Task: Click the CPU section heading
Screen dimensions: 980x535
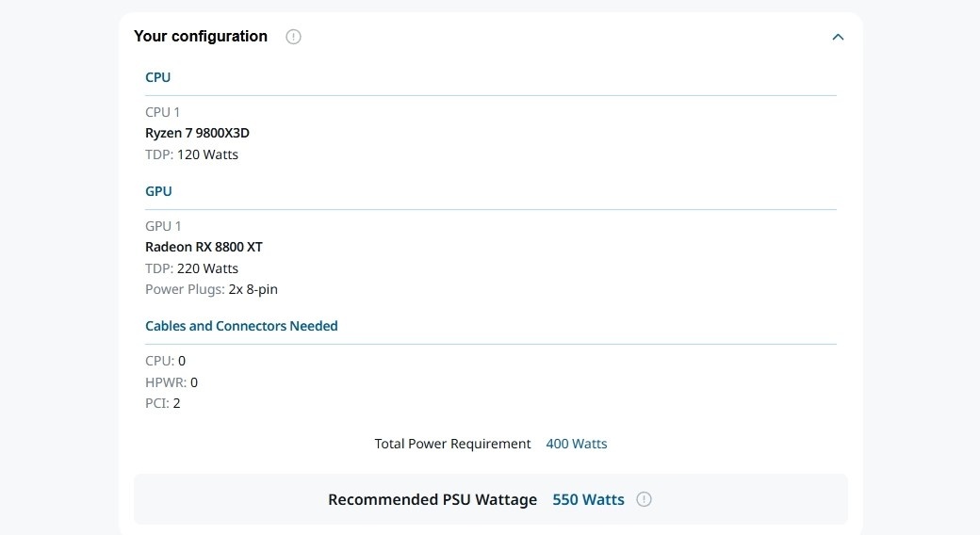Action: 157,77
